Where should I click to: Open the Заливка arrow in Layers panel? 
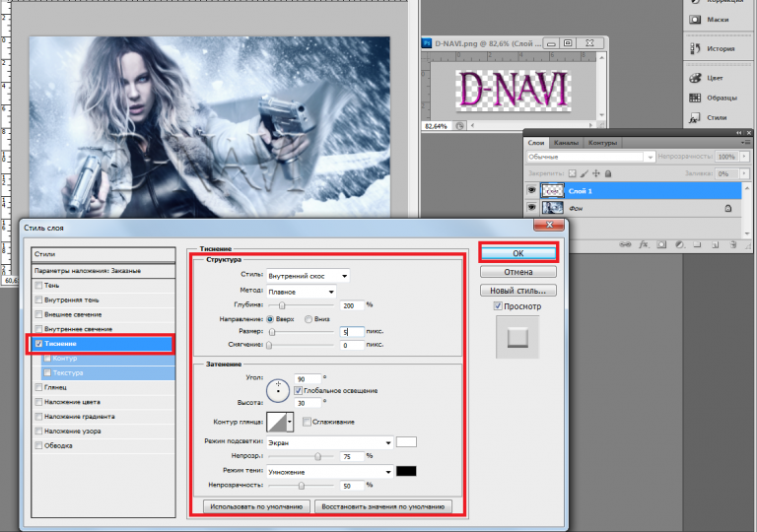coord(744,173)
